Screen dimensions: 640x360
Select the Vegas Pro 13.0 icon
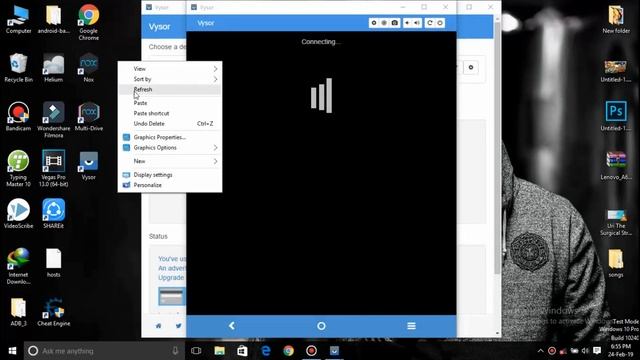pyautogui.click(x=53, y=169)
